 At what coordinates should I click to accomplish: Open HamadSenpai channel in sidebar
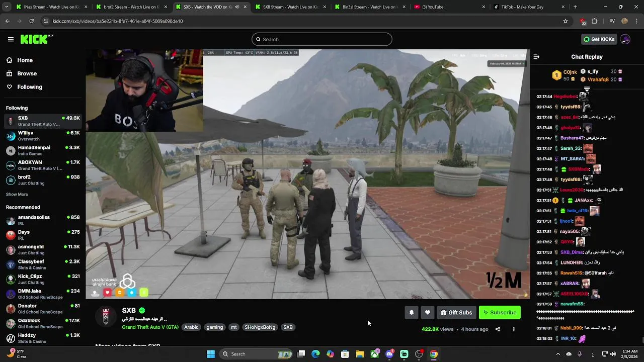(43, 151)
